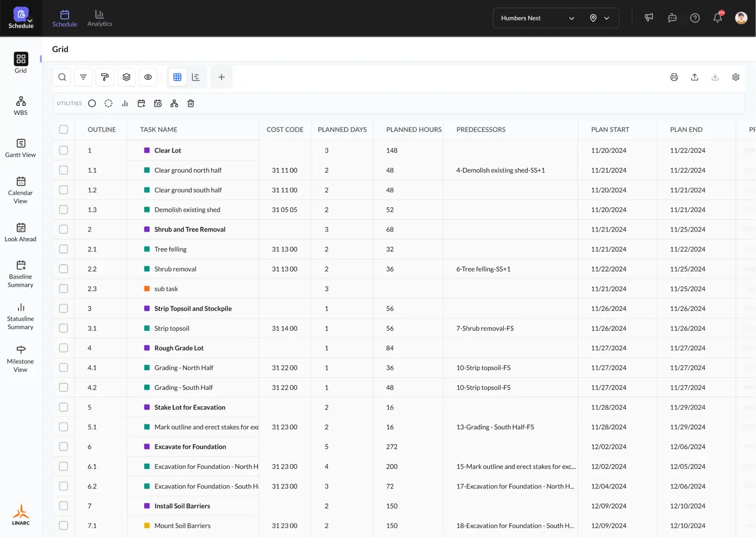This screenshot has height=537, width=756.
Task: Print the schedule with the printer icon
Action: pyautogui.click(x=674, y=77)
